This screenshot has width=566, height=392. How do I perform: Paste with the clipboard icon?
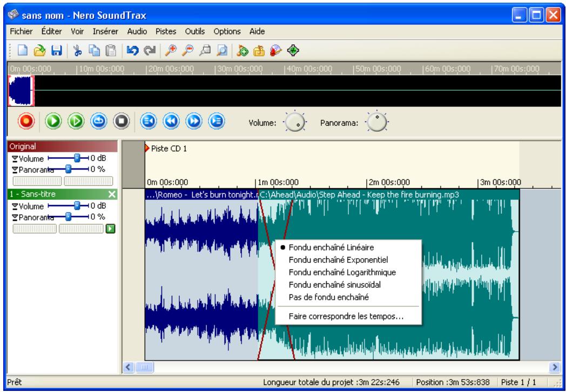[x=111, y=51]
